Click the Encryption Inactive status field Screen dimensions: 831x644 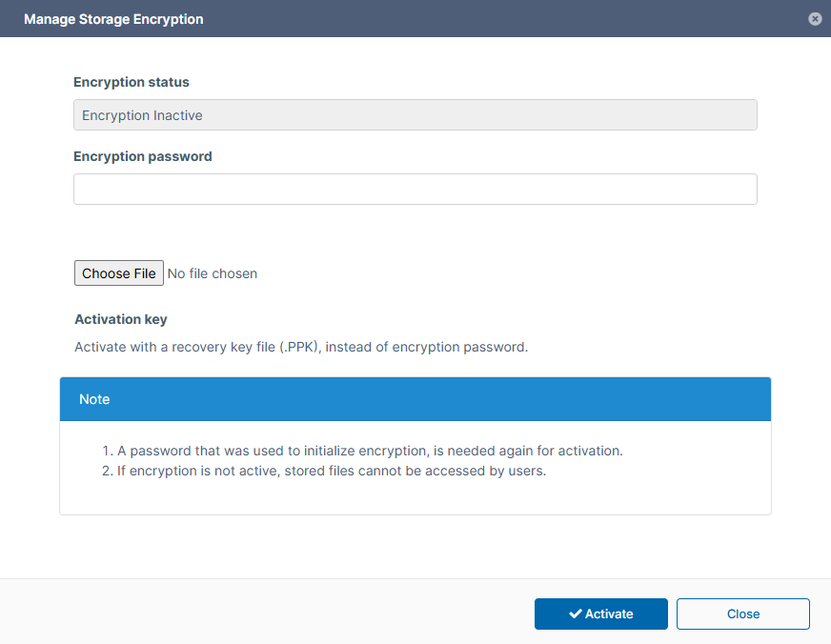[415, 115]
